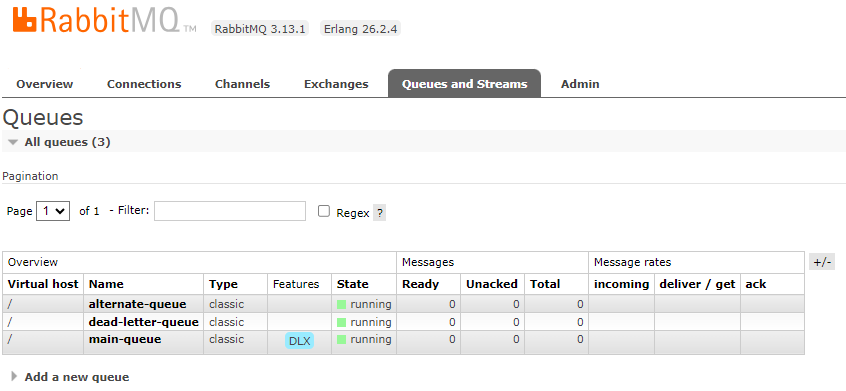Screen dimensions: 846x391
Task: Click the +/- columns button
Action: (x=822, y=262)
